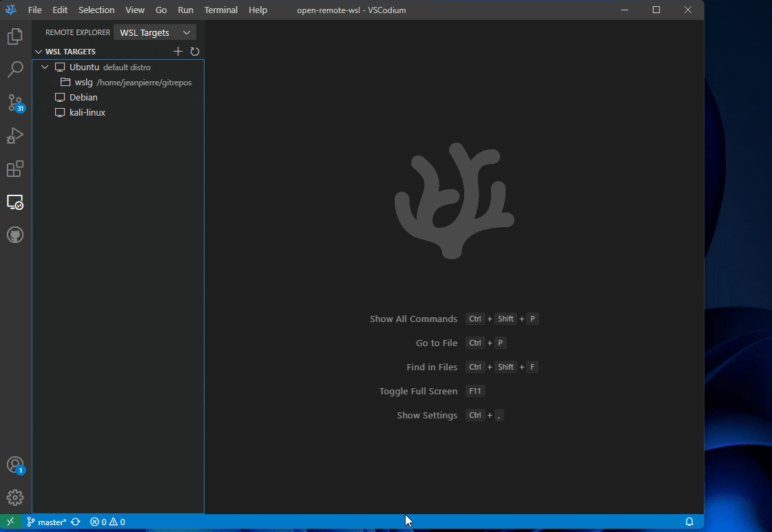
Task: Click the notifications bell
Action: [689, 522]
